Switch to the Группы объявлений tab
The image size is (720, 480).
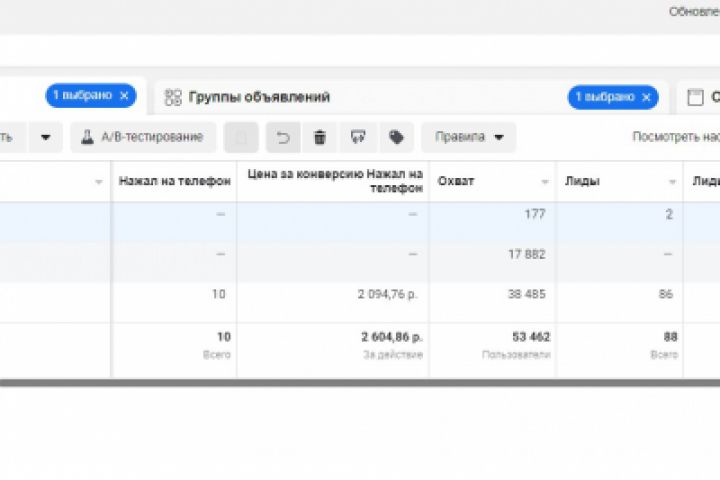click(x=259, y=97)
